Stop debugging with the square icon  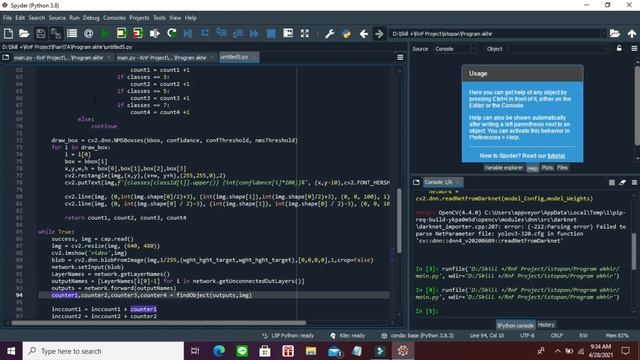point(271,33)
